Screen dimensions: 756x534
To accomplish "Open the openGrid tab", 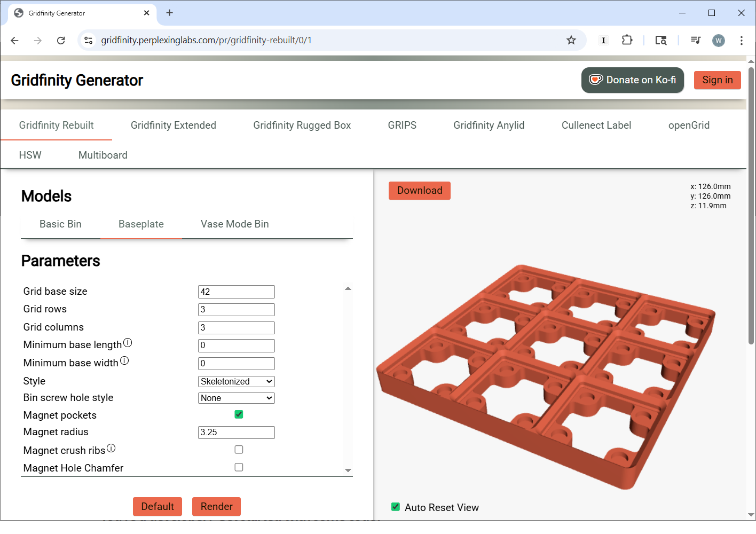I will click(x=689, y=125).
